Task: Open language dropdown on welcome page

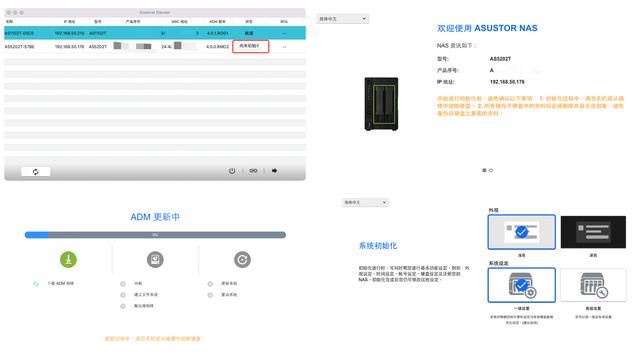Action: coord(342,19)
